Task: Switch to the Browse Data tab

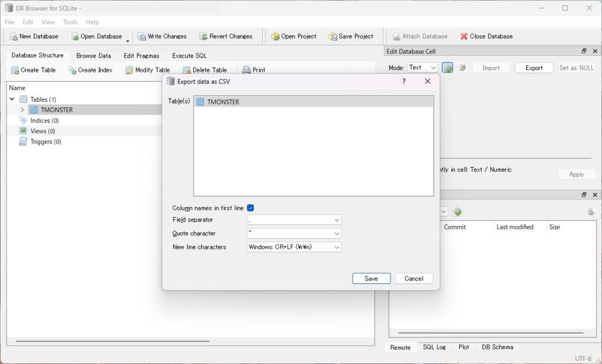Action: click(x=93, y=56)
